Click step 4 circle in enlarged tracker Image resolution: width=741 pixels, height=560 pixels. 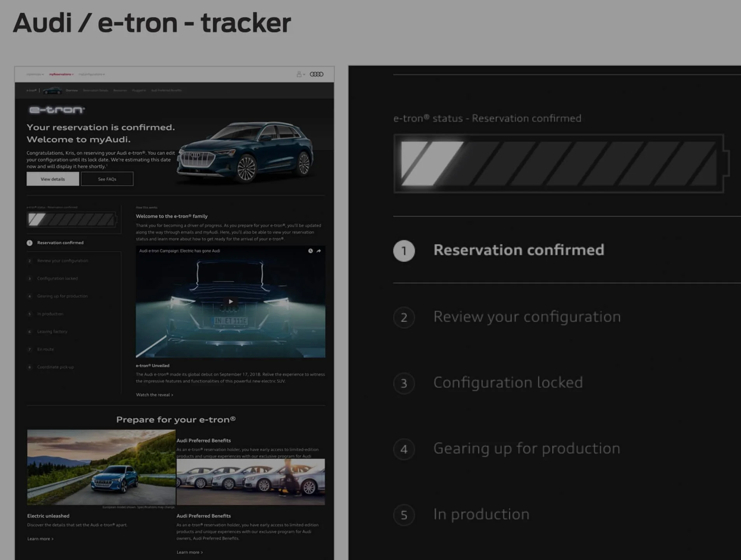coord(404,449)
